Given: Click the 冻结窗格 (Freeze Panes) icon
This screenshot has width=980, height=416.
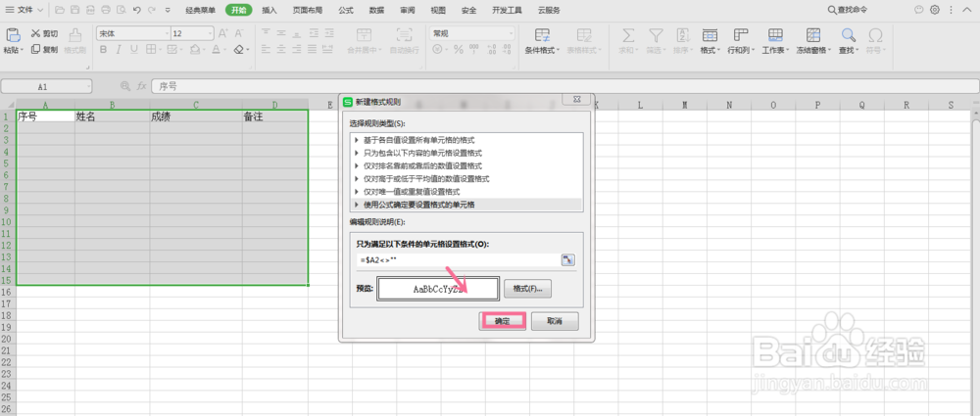Looking at the screenshot, I should point(813,35).
